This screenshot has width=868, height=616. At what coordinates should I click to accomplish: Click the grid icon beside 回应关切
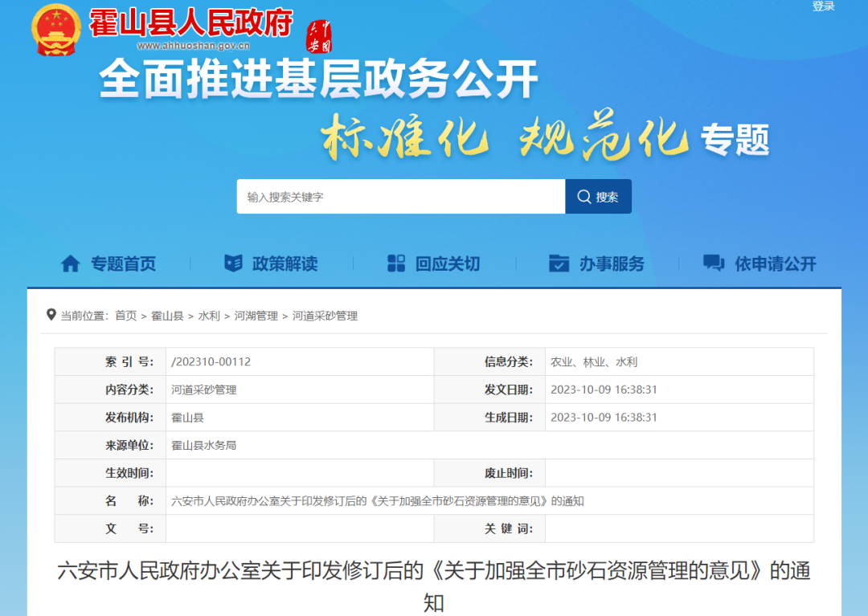pyautogui.click(x=396, y=263)
